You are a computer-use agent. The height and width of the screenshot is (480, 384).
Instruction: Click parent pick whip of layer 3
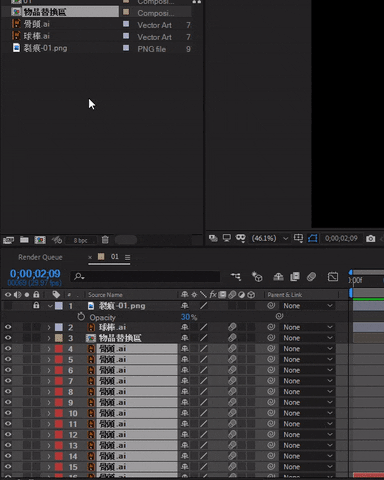(271, 338)
